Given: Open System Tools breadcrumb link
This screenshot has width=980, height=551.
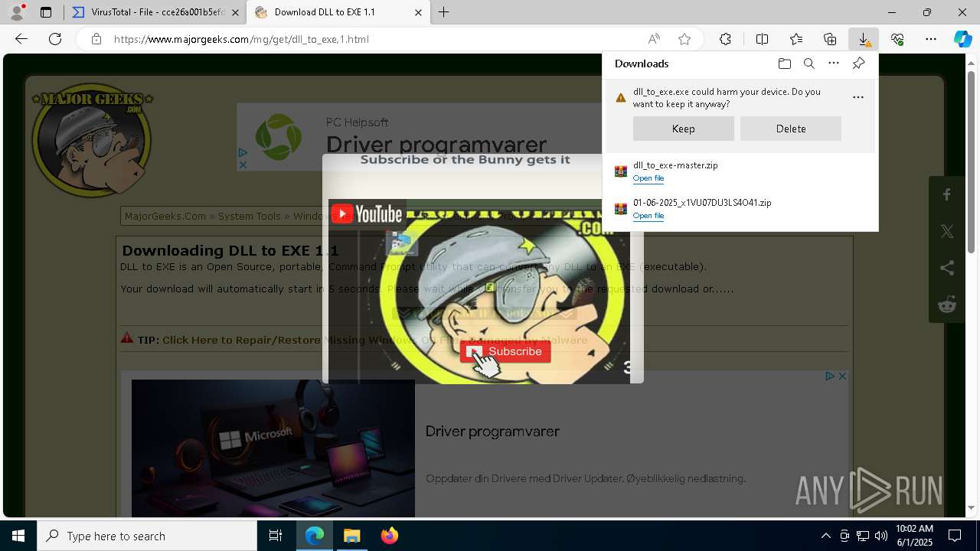Looking at the screenshot, I should pyautogui.click(x=250, y=217).
